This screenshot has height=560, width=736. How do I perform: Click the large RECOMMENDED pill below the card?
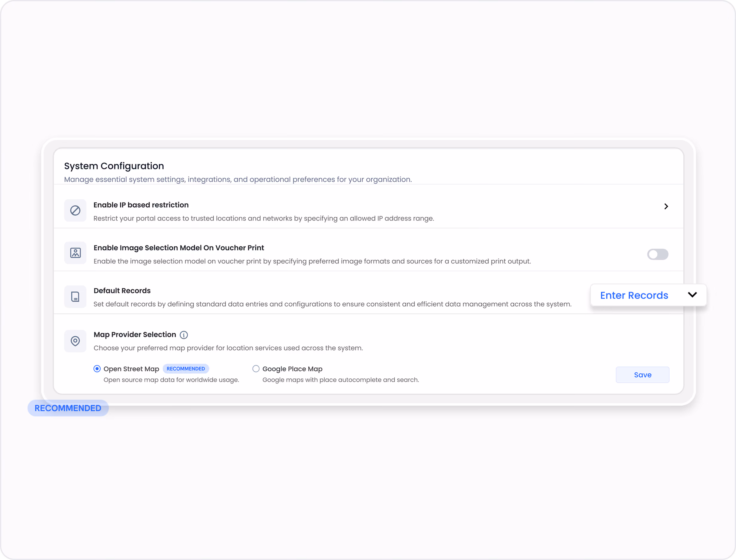point(68,408)
